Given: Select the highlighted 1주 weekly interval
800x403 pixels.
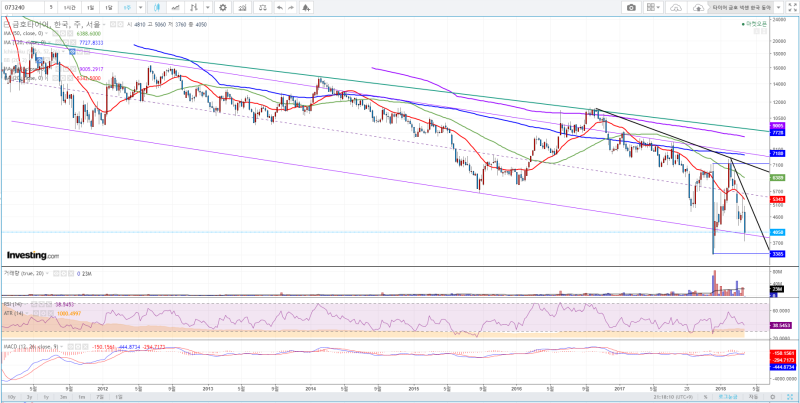Looking at the screenshot, I should (127, 8).
